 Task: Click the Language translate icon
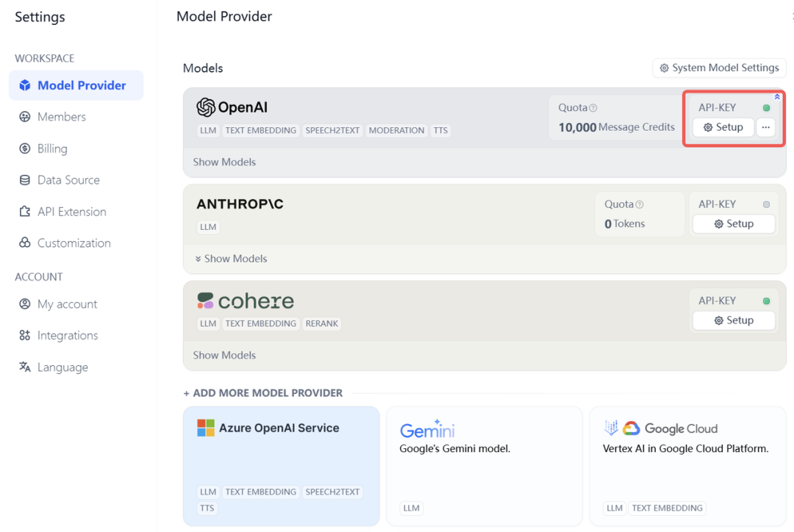click(25, 367)
